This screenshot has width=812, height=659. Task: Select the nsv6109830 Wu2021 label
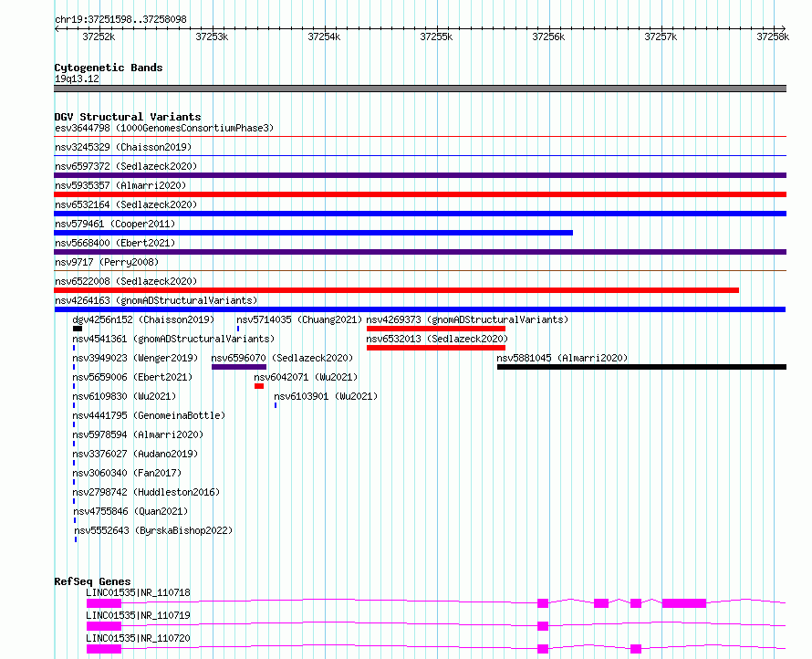[124, 396]
